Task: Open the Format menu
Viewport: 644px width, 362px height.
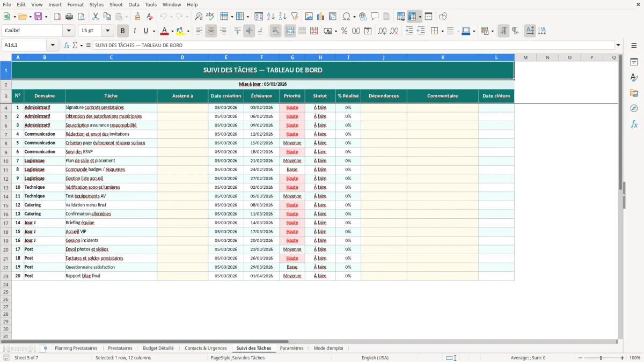Action: click(76, 4)
